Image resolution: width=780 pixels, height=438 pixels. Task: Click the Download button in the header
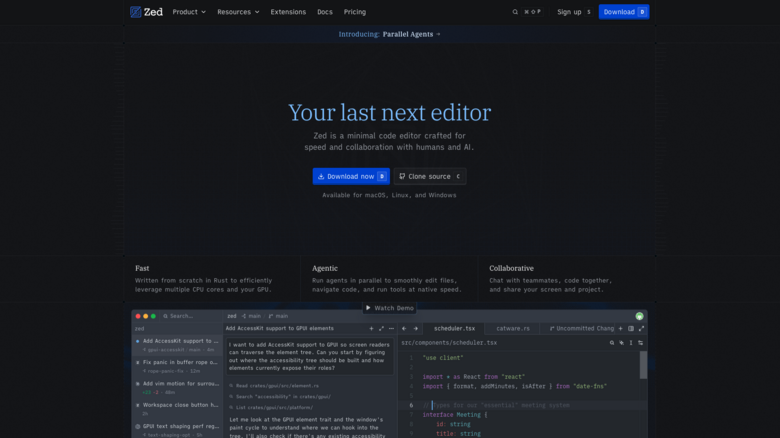click(624, 12)
